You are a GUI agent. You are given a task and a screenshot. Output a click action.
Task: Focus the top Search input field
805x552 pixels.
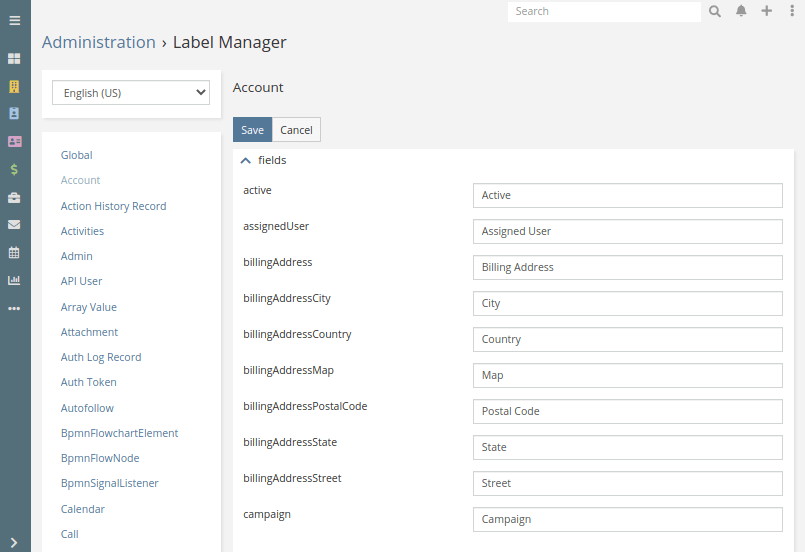click(x=604, y=11)
